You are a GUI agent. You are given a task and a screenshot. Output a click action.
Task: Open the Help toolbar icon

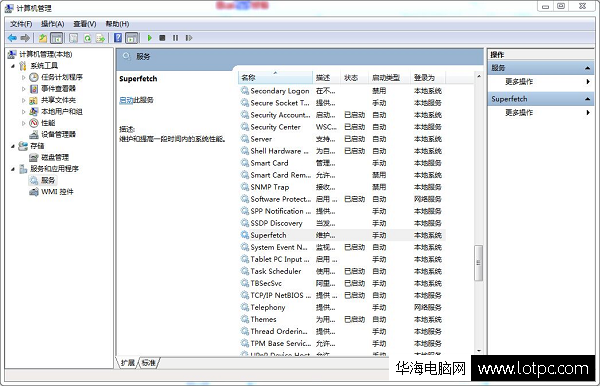pyautogui.click(x=118, y=38)
